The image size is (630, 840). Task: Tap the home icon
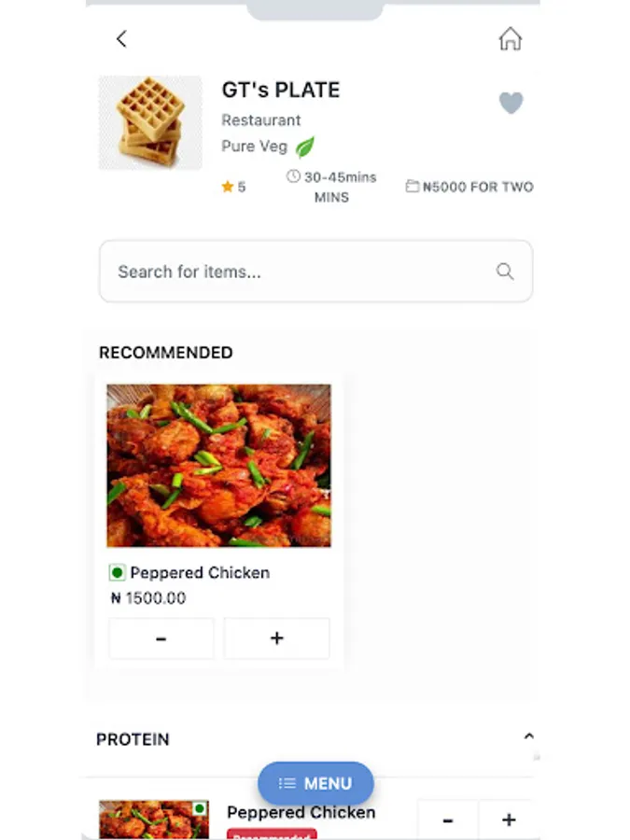(510, 38)
